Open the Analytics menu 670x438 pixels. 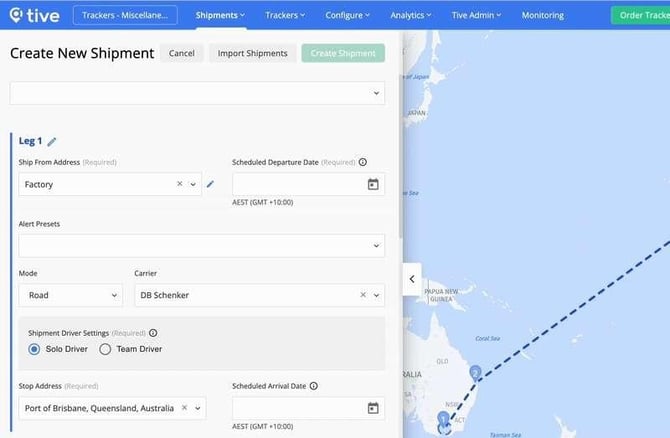click(410, 15)
